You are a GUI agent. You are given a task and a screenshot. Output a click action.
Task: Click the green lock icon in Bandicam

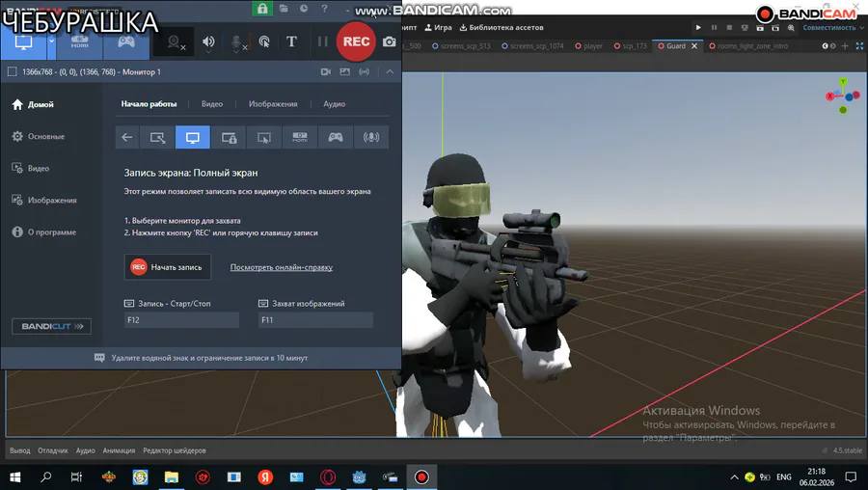tap(262, 9)
